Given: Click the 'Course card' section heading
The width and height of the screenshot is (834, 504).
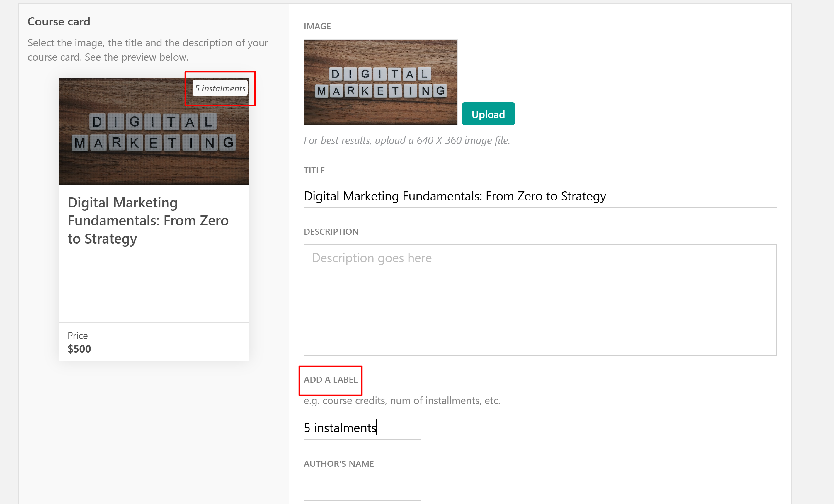Looking at the screenshot, I should pyautogui.click(x=59, y=22).
